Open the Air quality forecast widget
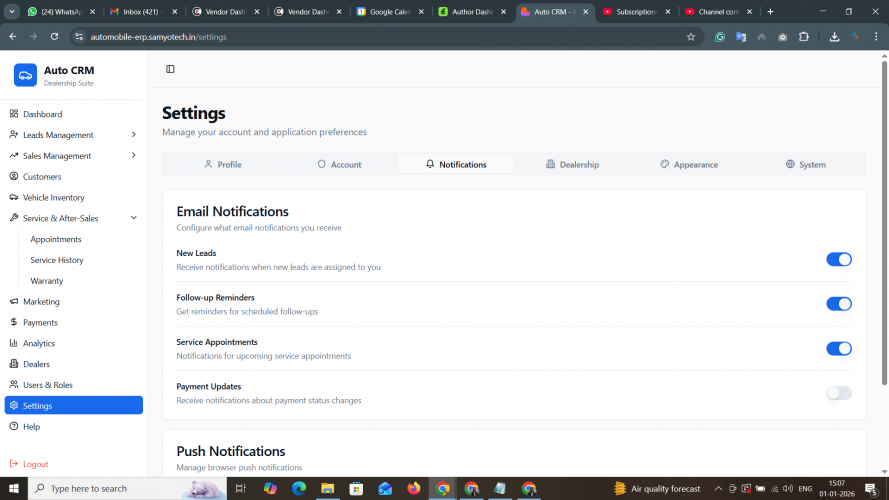Image resolution: width=889 pixels, height=500 pixels. (658, 488)
